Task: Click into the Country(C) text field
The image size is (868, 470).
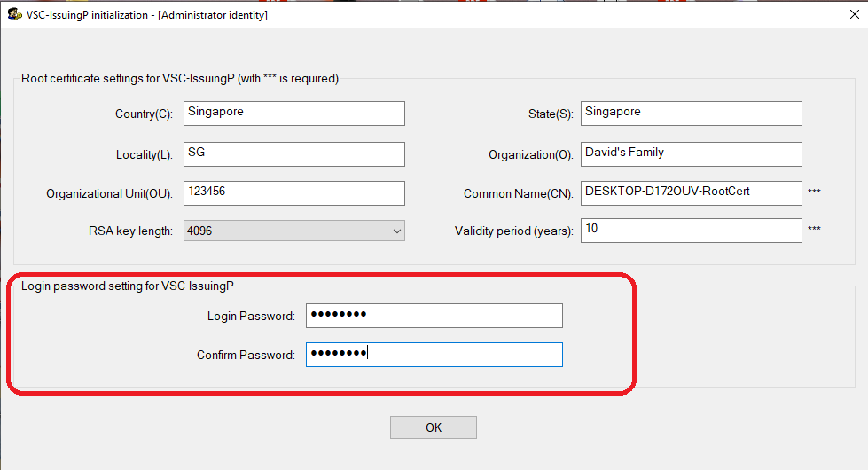Action: pyautogui.click(x=293, y=114)
